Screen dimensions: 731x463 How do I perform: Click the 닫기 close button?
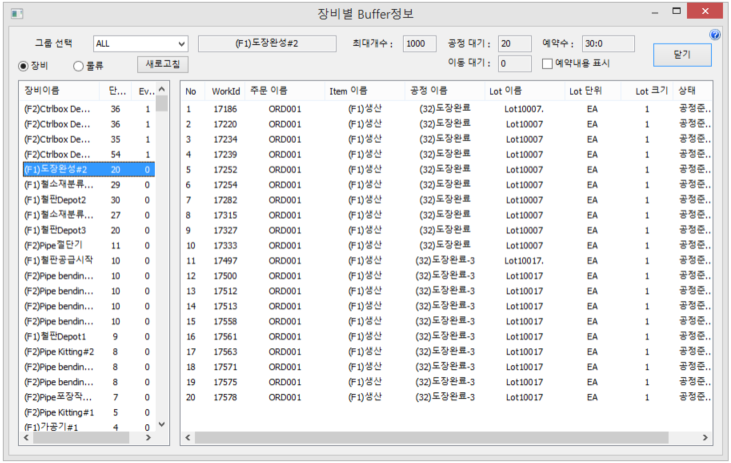(681, 54)
